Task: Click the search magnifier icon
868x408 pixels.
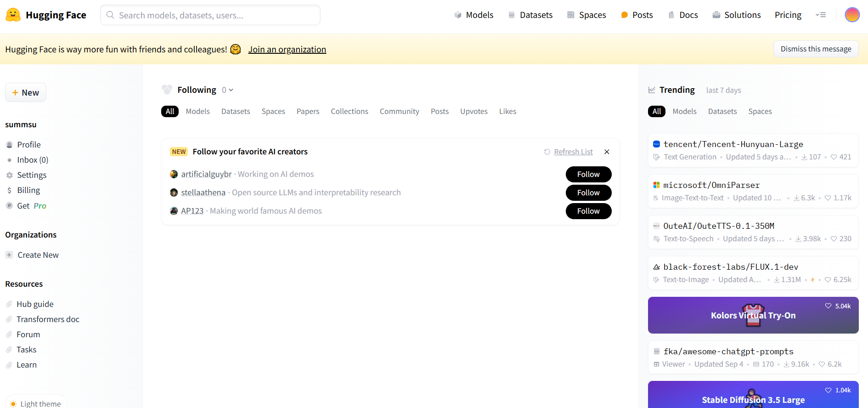Action: click(110, 15)
